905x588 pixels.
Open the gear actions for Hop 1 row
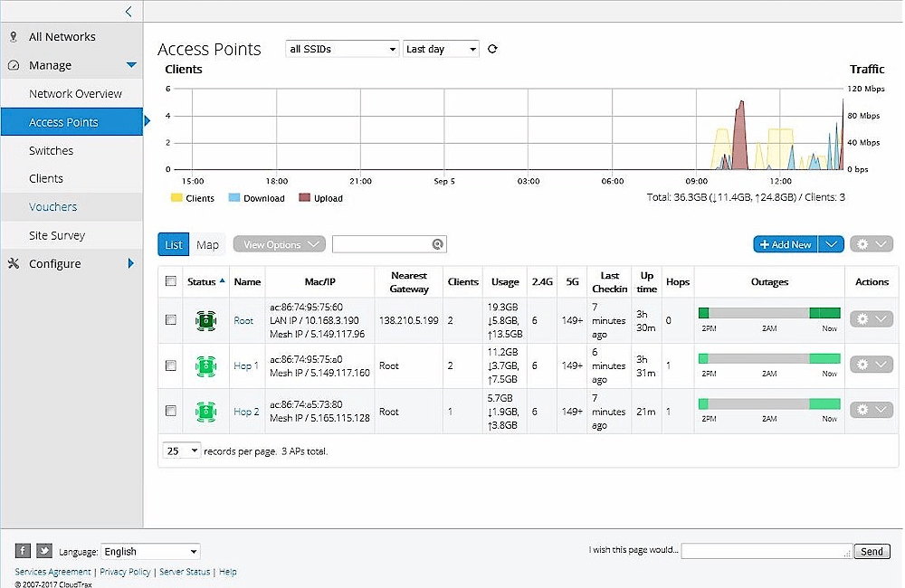pos(871,365)
